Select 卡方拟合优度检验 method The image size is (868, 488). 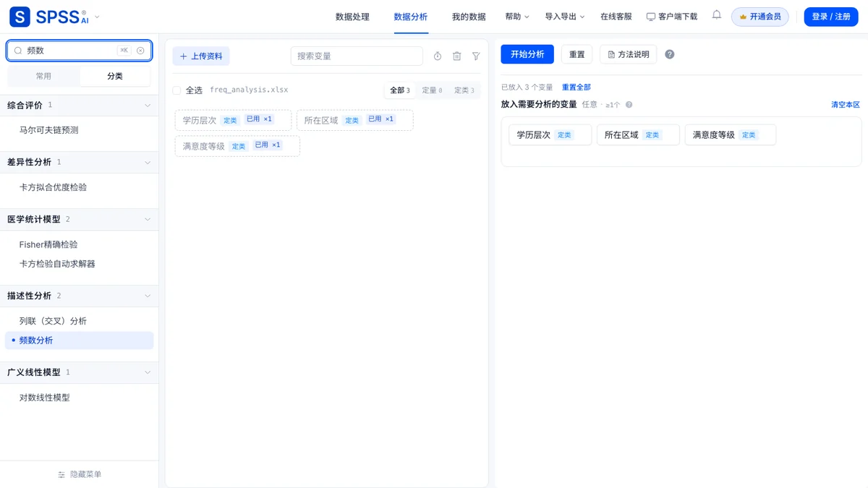coord(53,187)
